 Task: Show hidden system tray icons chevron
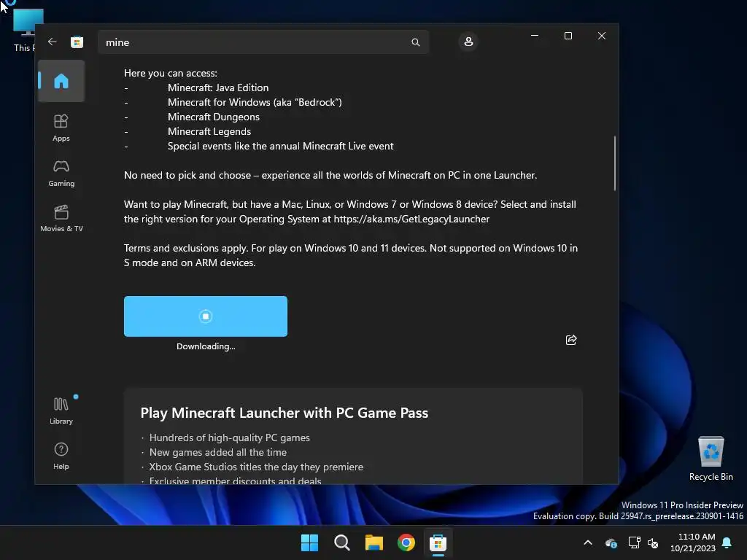pyautogui.click(x=588, y=542)
